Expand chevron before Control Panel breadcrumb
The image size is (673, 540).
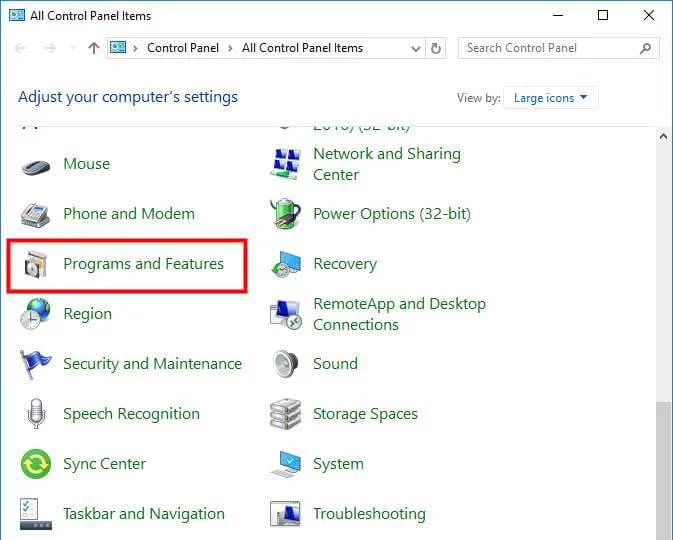[135, 48]
